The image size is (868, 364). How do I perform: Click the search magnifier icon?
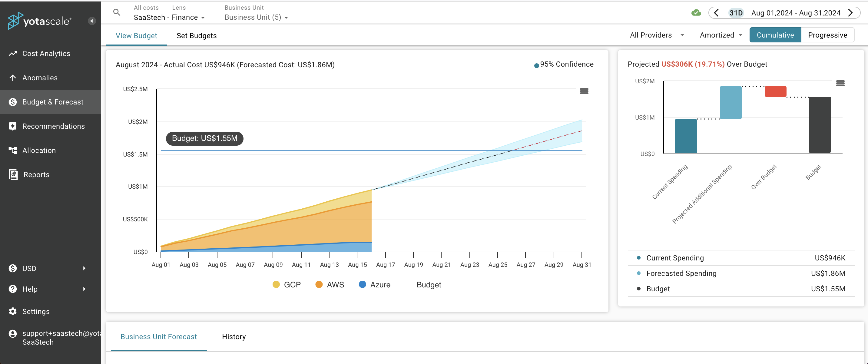pos(117,13)
